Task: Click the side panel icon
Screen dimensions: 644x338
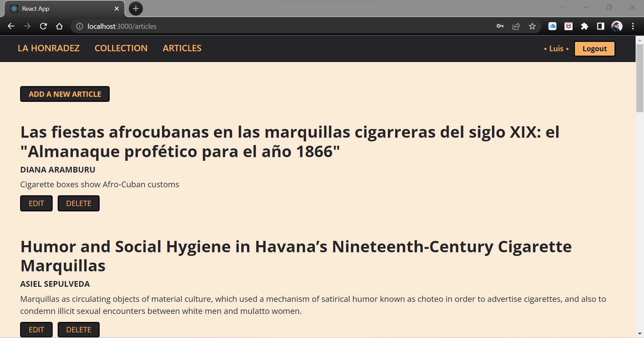Action: 600,26
